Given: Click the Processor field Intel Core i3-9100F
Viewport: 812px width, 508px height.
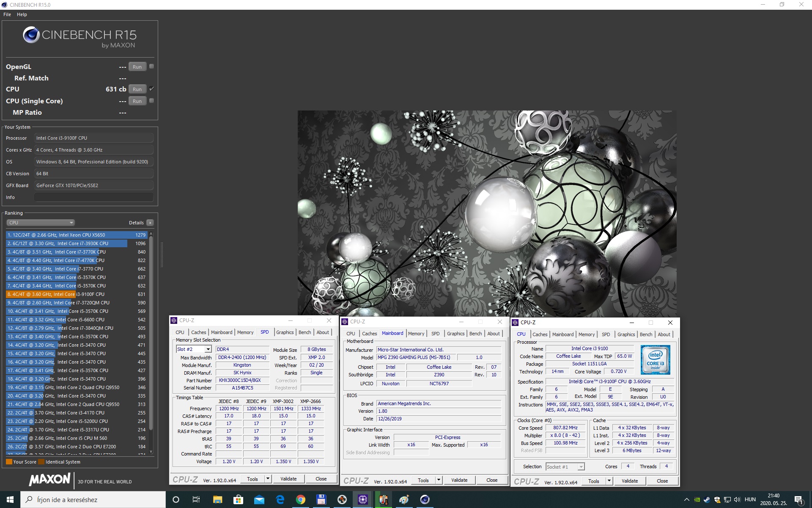Looking at the screenshot, I should click(x=94, y=138).
